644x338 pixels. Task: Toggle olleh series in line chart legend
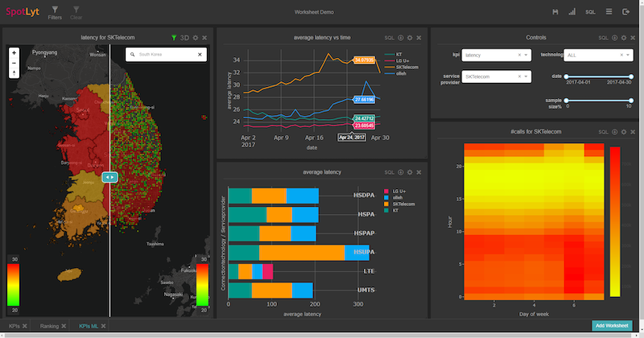pos(395,73)
